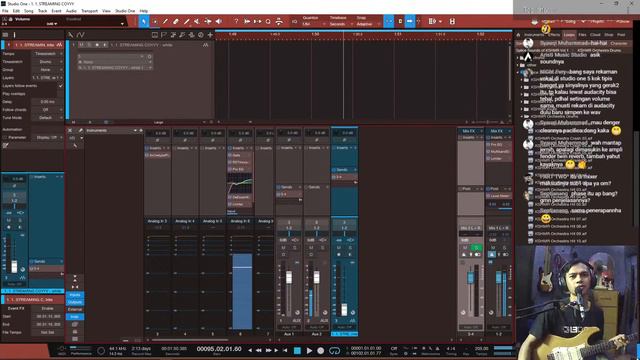640x360 pixels.
Task: Toggle Autoscroll button in the toolbar
Action: pos(410,21)
